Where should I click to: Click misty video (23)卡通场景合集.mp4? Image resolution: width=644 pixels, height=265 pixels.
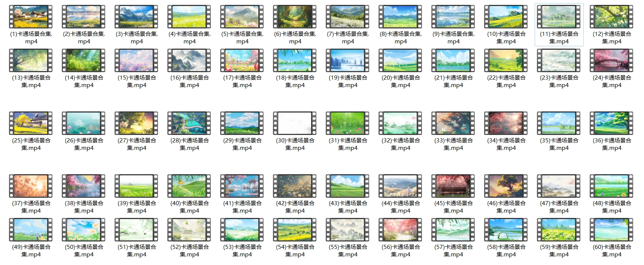point(559,60)
